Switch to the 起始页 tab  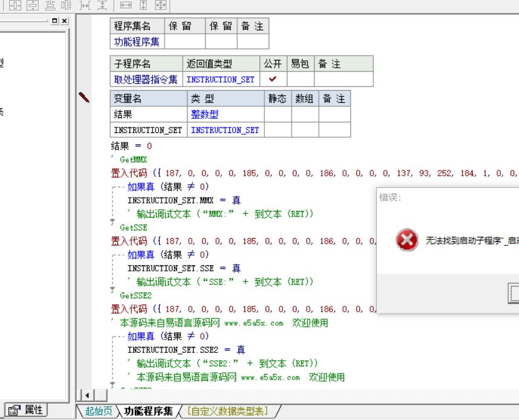[97, 412]
